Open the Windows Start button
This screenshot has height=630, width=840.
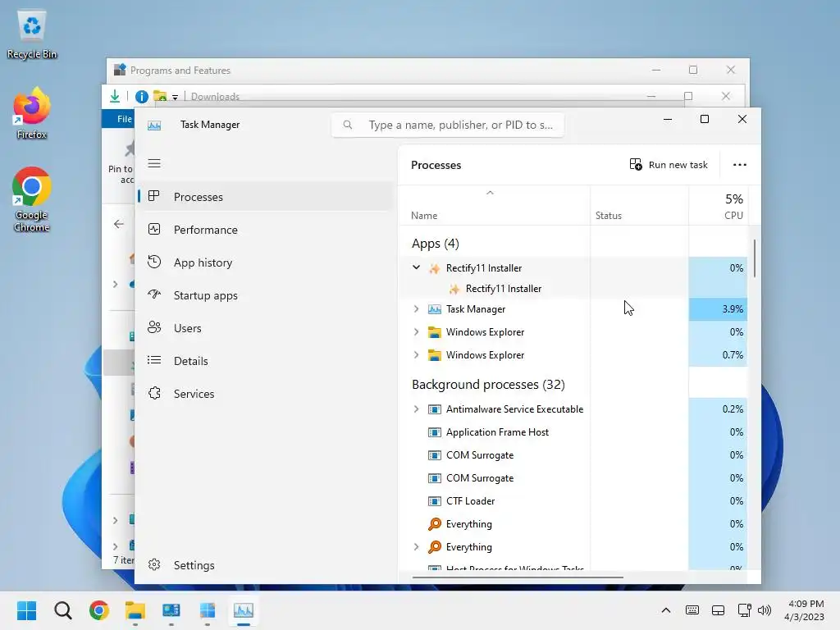tap(26, 610)
